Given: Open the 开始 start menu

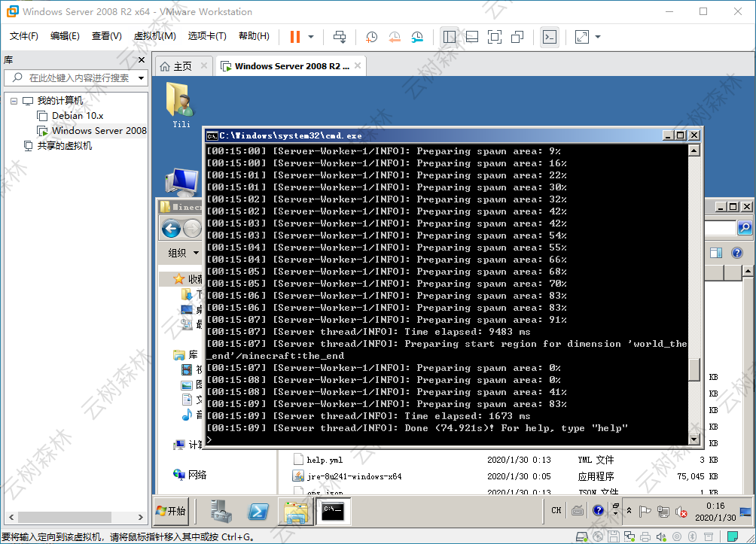Looking at the screenshot, I should [x=171, y=511].
